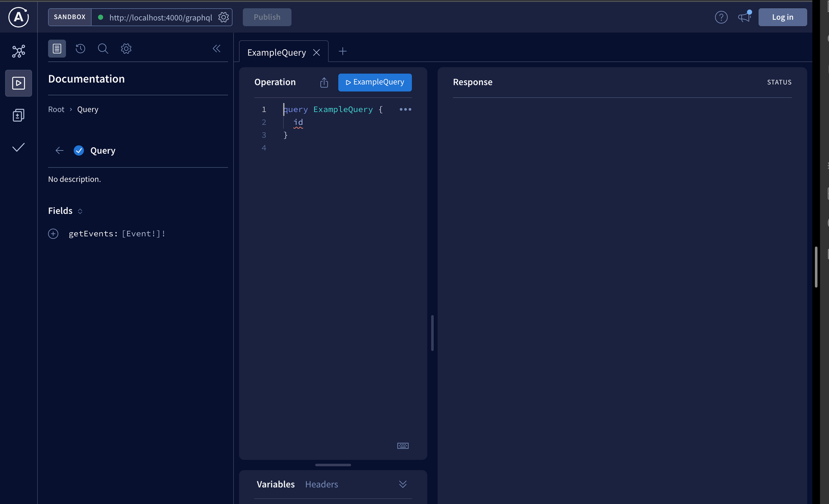Select the ExampleQuery tab
The height and width of the screenshot is (504, 829).
click(276, 52)
